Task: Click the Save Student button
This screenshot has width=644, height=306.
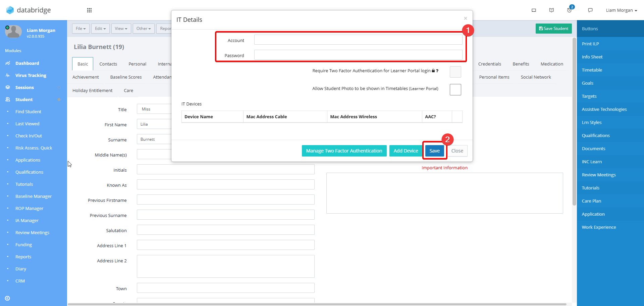Action: 554,29
